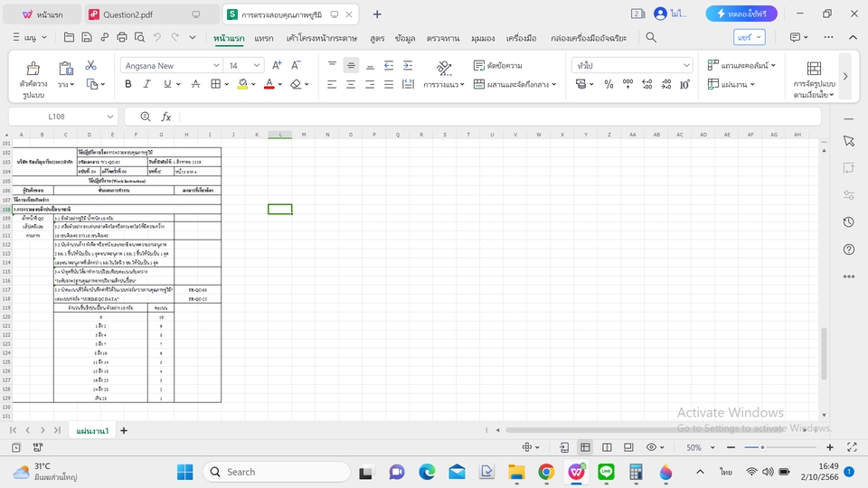
Task: Align text left
Action: coord(332,84)
